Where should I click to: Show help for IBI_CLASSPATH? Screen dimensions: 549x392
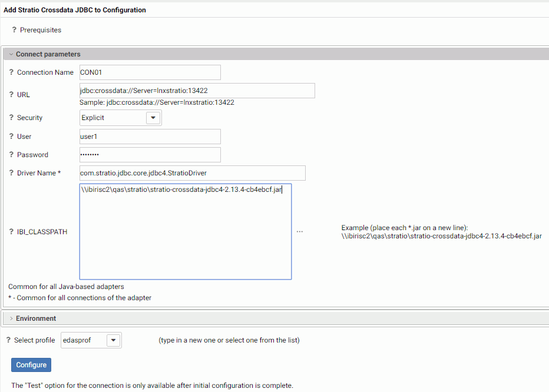click(x=11, y=232)
